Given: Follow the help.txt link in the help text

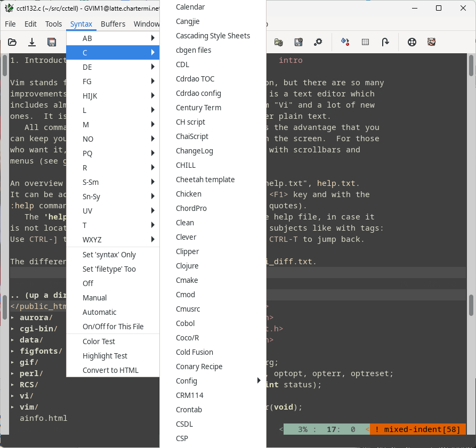Looking at the screenshot, I should coord(336,183).
